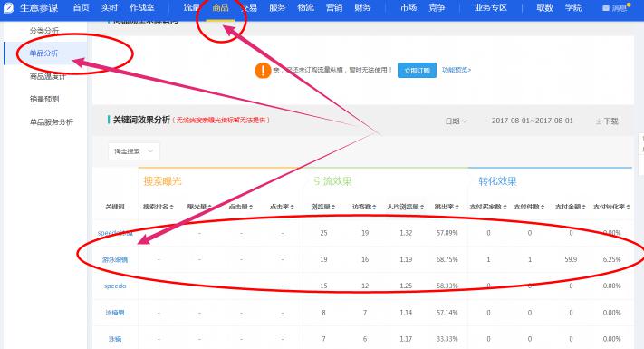644x349 pixels.
Task: Click the 下载 download button
Action: 607,121
